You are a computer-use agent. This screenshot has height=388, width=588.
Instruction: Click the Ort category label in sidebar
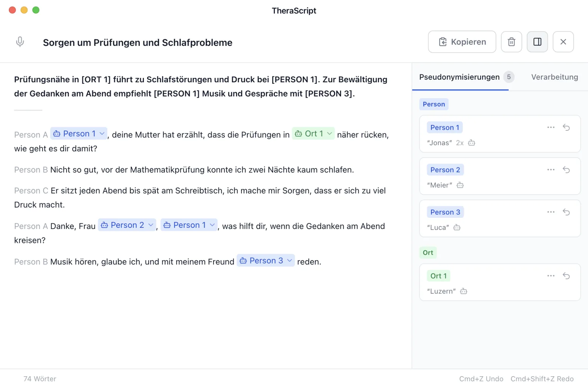point(428,253)
